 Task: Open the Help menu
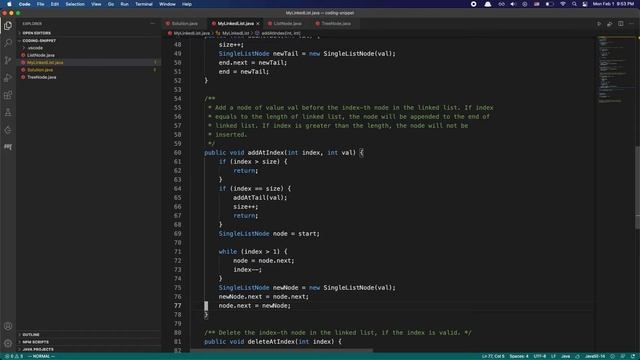(187, 4)
